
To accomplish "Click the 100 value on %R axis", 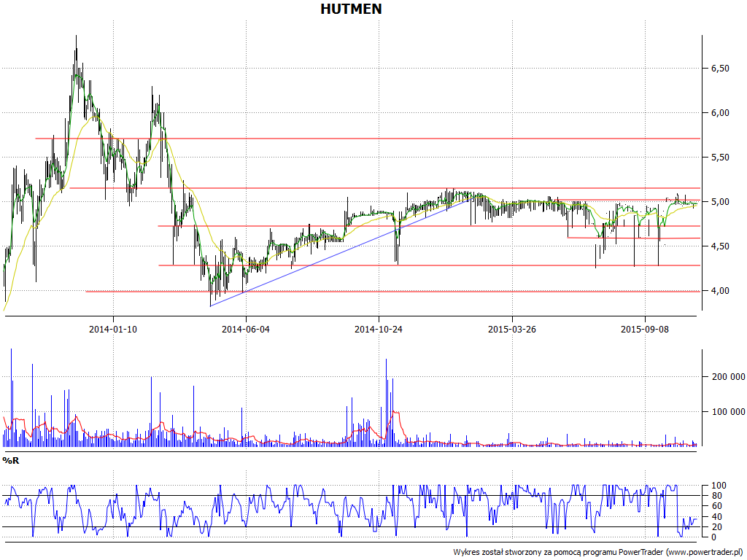I will click(719, 486).
